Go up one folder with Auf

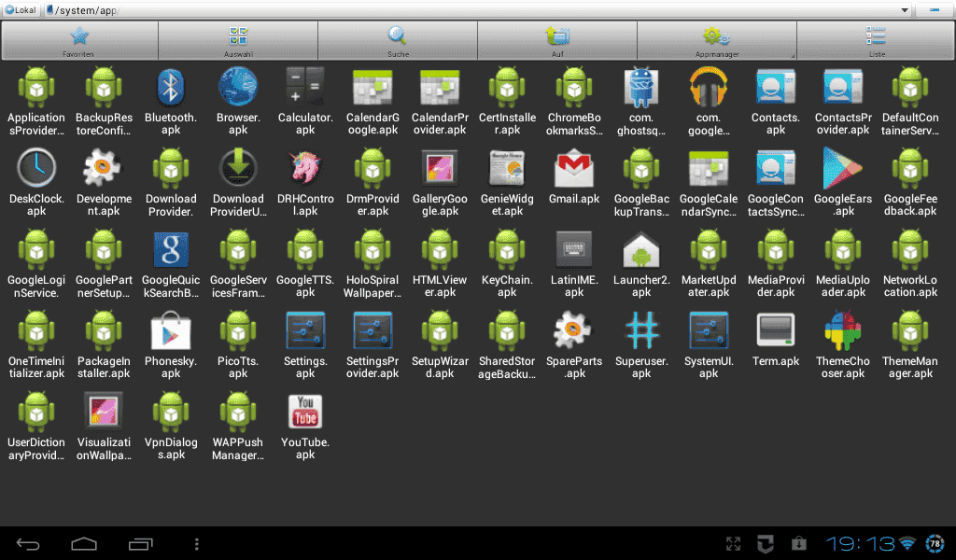[x=557, y=40]
